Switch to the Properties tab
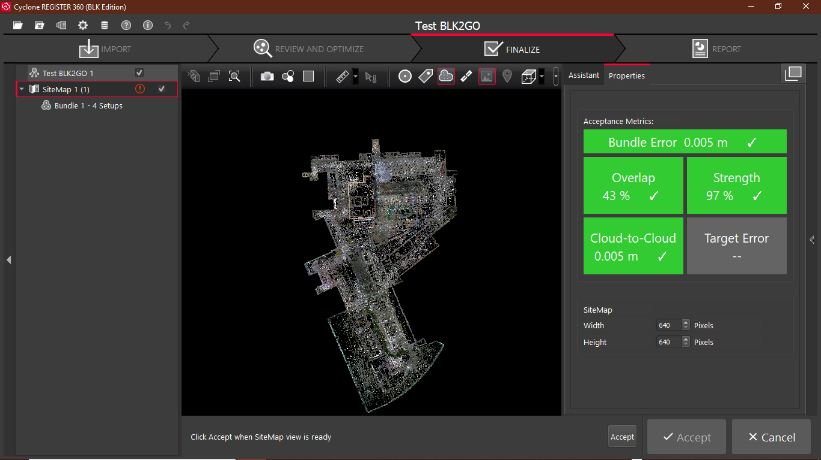The width and height of the screenshot is (821, 460). pos(627,75)
